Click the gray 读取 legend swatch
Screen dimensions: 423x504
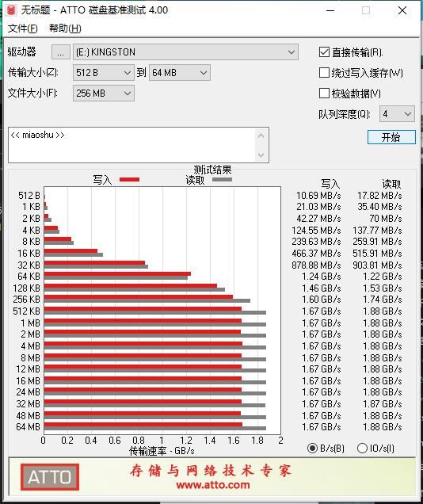222,179
